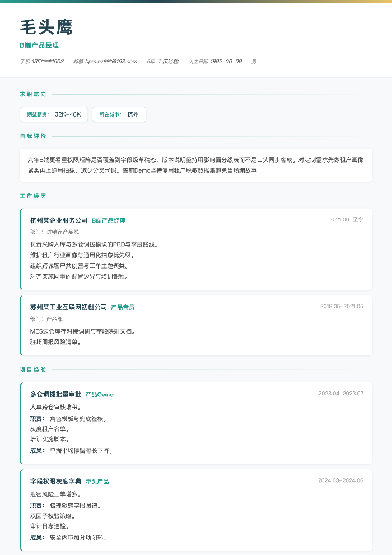Click the company name 苏州某工业互联网初创公司
The image size is (392, 555).
[68, 307]
